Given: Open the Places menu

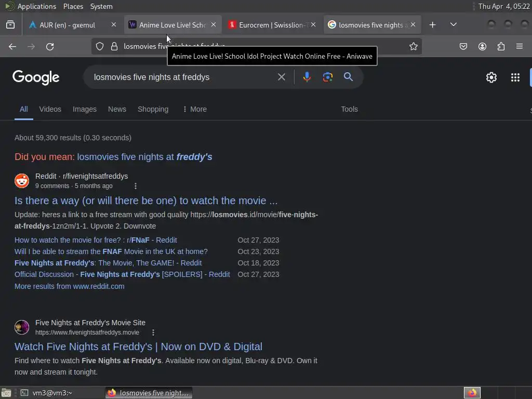Looking at the screenshot, I should click(x=73, y=6).
